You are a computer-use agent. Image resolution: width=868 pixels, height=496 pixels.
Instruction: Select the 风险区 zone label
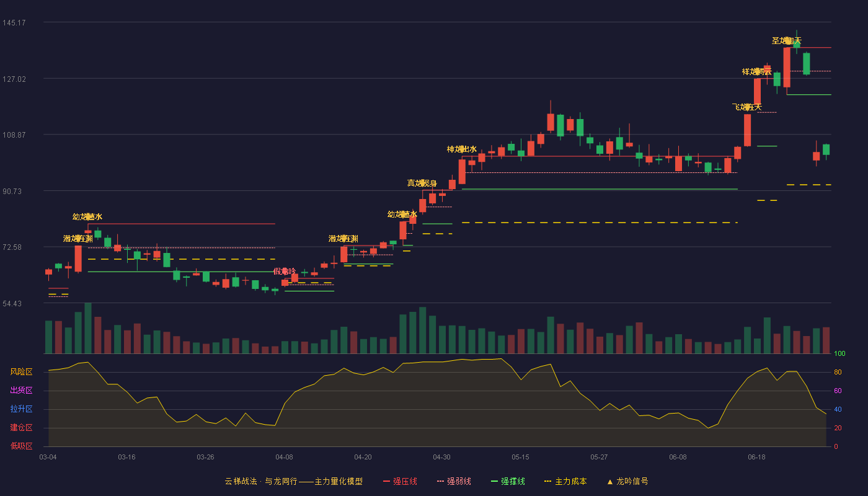pos(21,372)
